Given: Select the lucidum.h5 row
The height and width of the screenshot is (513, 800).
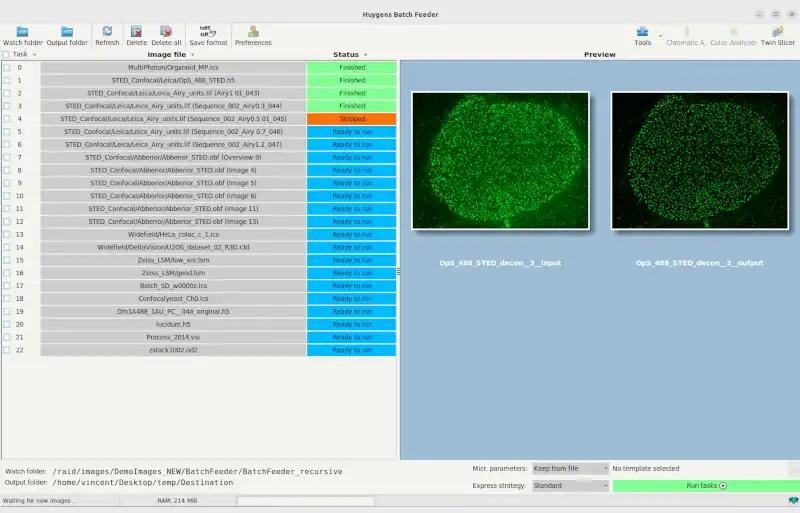Looking at the screenshot, I should pyautogui.click(x=173, y=324).
